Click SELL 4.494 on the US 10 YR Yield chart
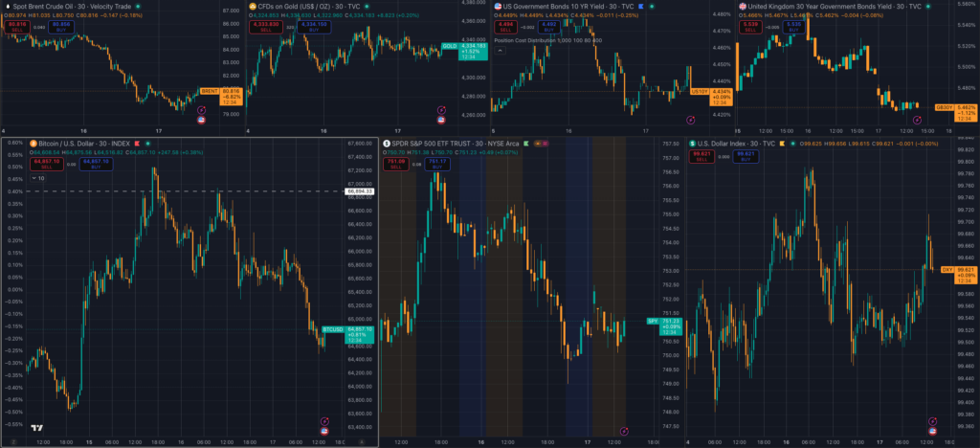 (505, 27)
